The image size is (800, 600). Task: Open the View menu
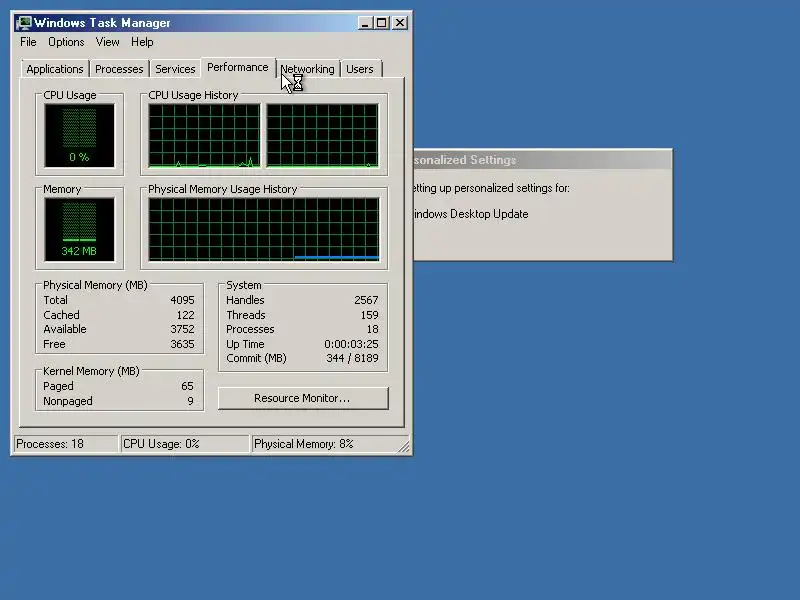[x=107, y=42]
